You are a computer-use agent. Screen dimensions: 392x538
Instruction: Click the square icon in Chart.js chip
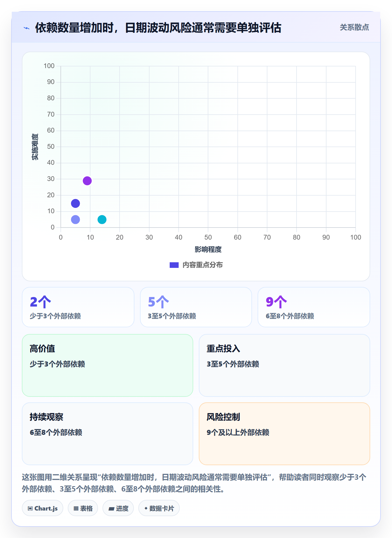point(30,509)
